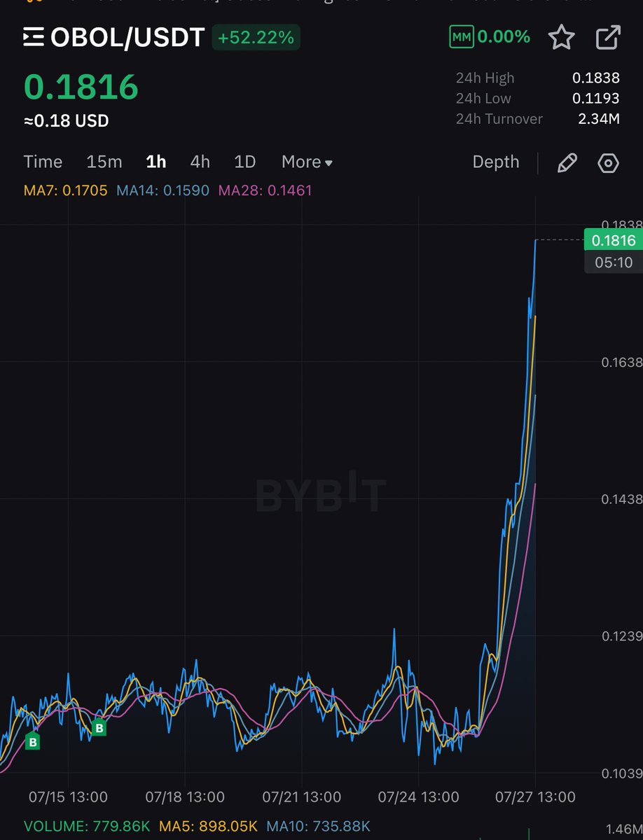Click the 07/18 13:00 time label
This screenshot has height=840, width=643.
point(185,797)
